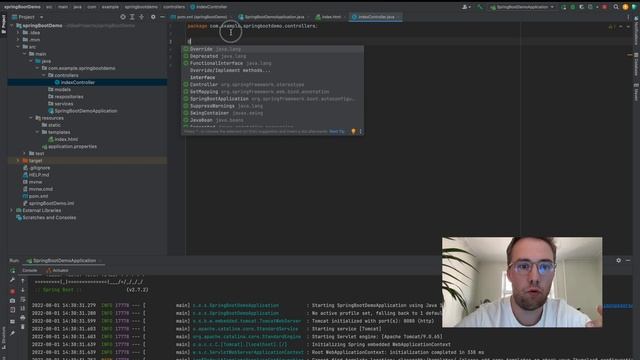Rerun application in Run panel
The width and height of the screenshot is (640, 360).
(12, 271)
